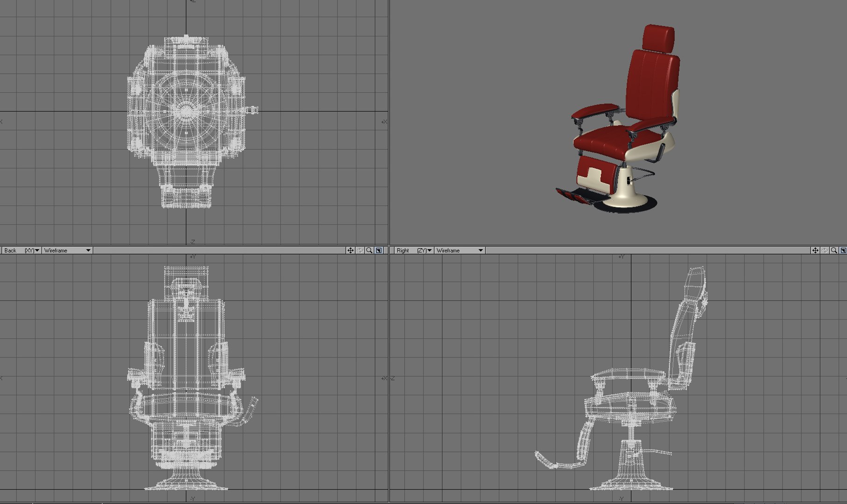Click the zoom magnifier icon in Right viewport
The width and height of the screenshot is (847, 504).
[834, 251]
